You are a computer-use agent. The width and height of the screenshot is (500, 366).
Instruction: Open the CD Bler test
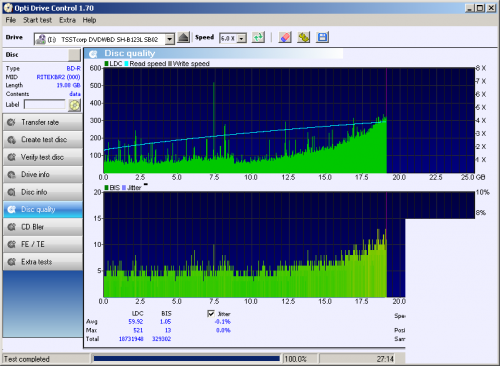click(x=43, y=227)
